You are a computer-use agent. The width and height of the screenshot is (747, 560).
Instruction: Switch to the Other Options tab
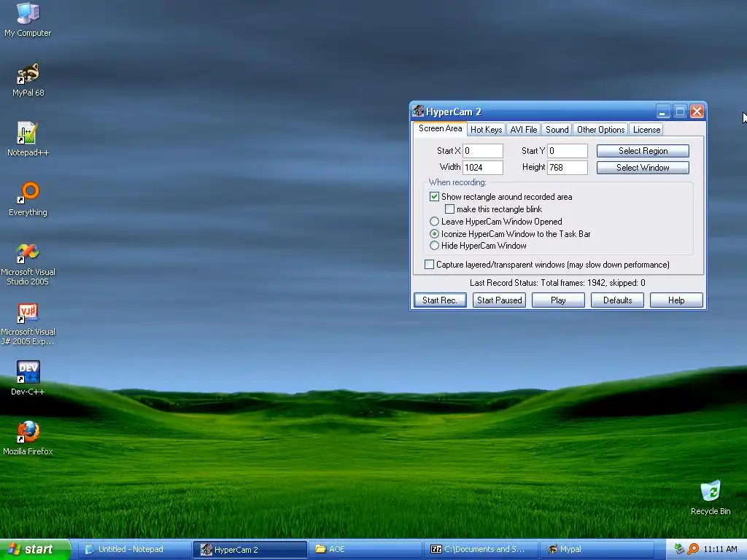601,130
